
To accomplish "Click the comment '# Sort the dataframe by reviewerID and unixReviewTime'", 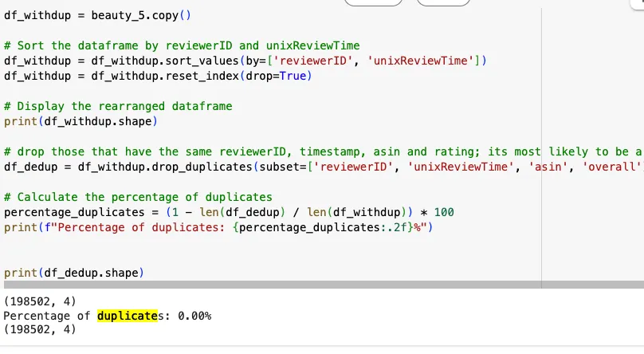I will (x=182, y=45).
